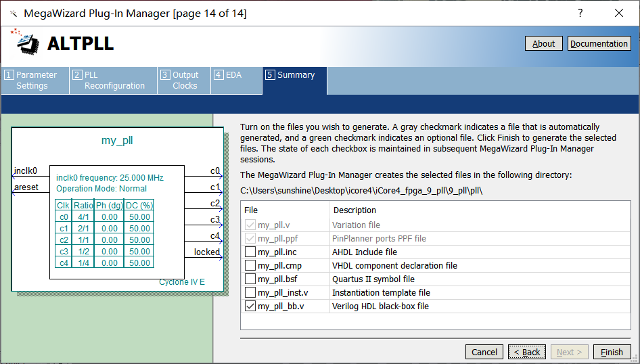Cancel the MegaWizard dialog
This screenshot has height=364, width=640.
click(484, 352)
